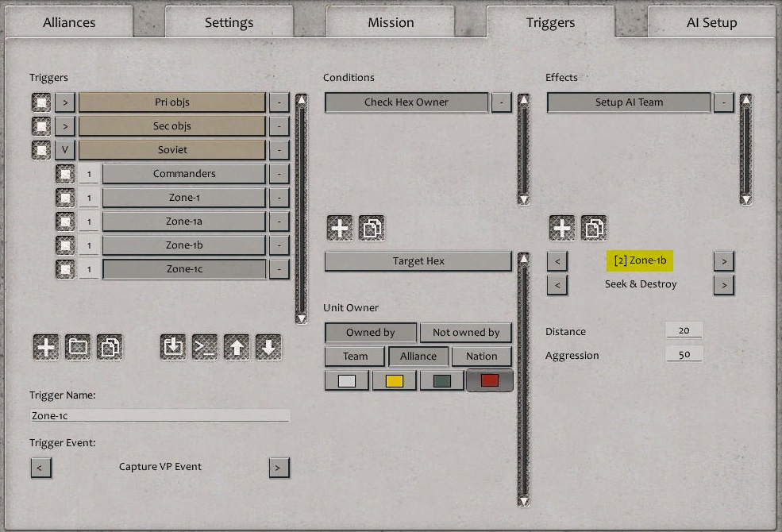This screenshot has height=532, width=782.
Task: Click the Aggression value field
Action: click(684, 353)
